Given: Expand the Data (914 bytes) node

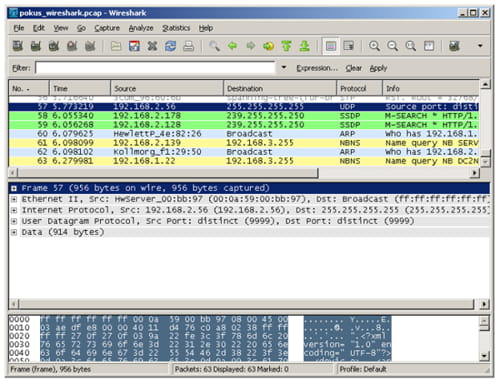Looking at the screenshot, I should point(14,232).
